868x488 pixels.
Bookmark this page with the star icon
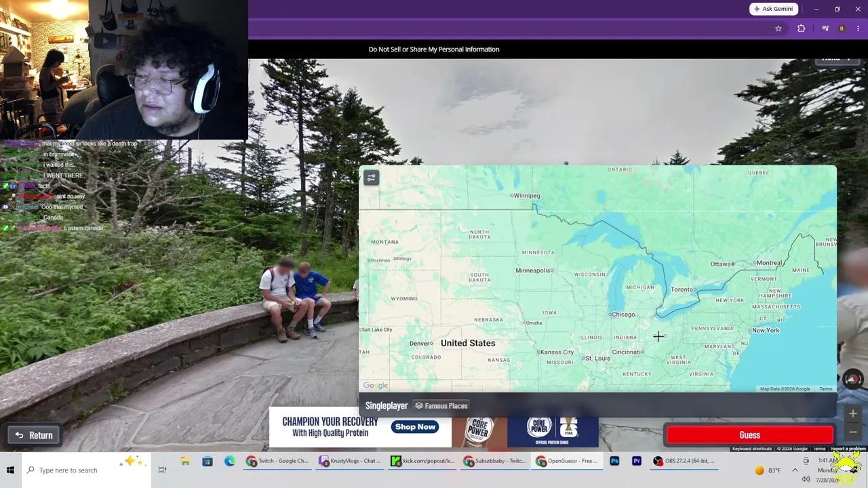pyautogui.click(x=778, y=28)
